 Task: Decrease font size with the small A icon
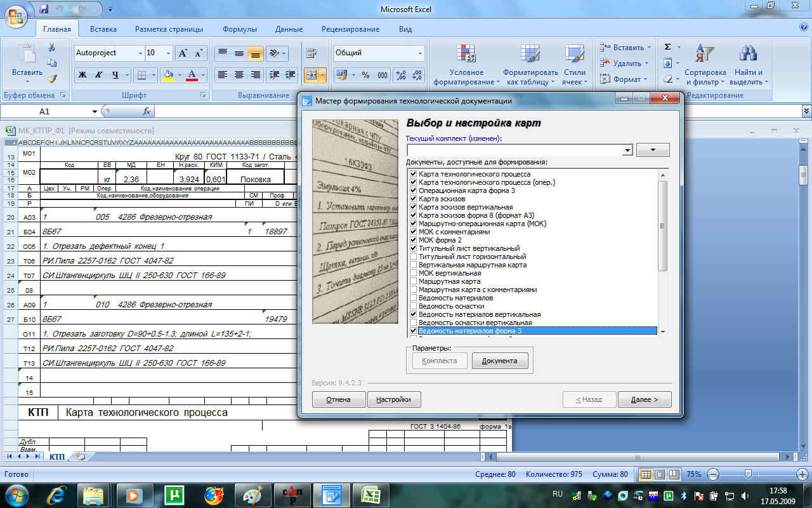[199, 53]
